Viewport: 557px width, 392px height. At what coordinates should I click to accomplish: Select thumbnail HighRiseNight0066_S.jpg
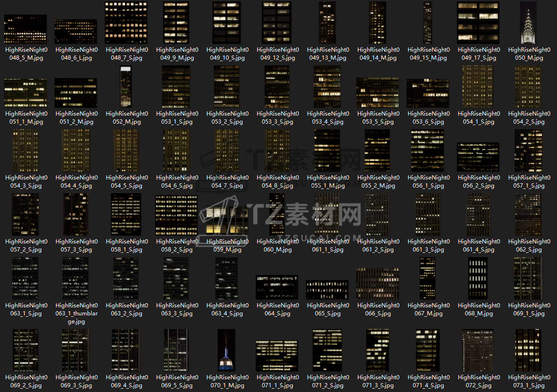377,283
